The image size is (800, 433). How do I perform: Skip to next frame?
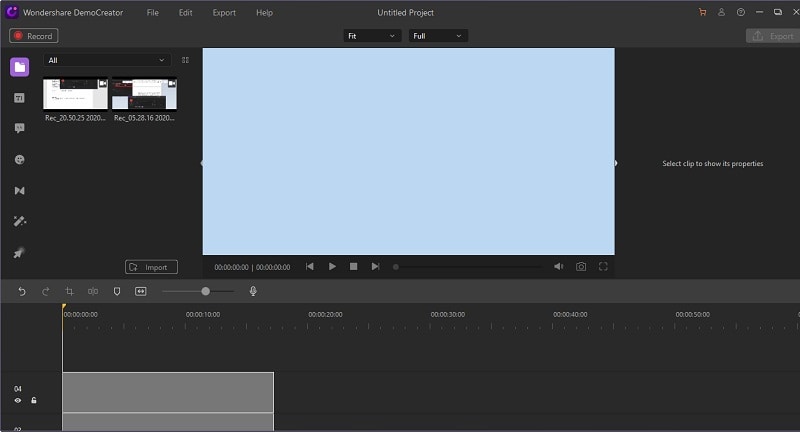376,267
